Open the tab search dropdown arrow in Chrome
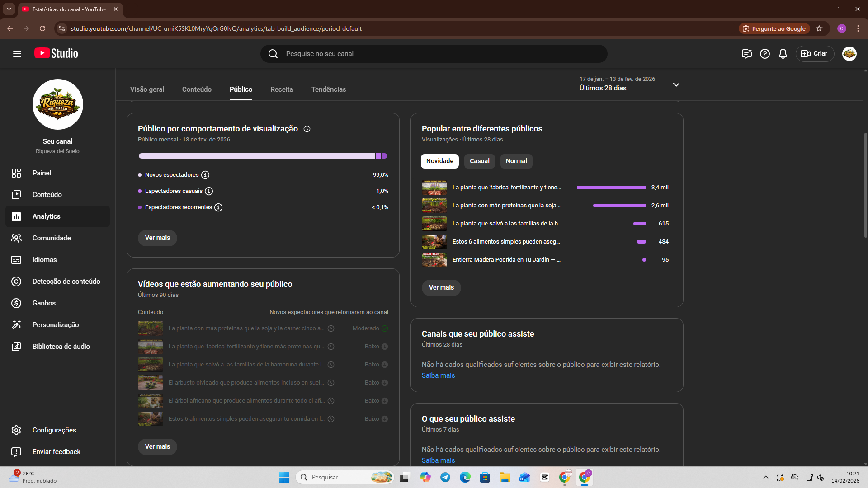 coord(9,9)
